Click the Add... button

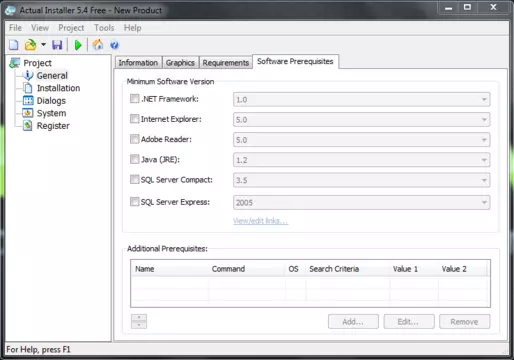point(353,322)
